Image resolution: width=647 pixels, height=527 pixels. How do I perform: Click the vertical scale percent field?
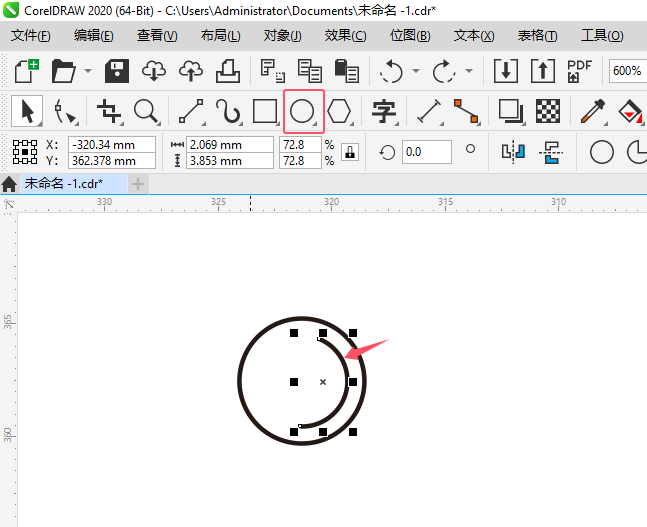[x=300, y=161]
